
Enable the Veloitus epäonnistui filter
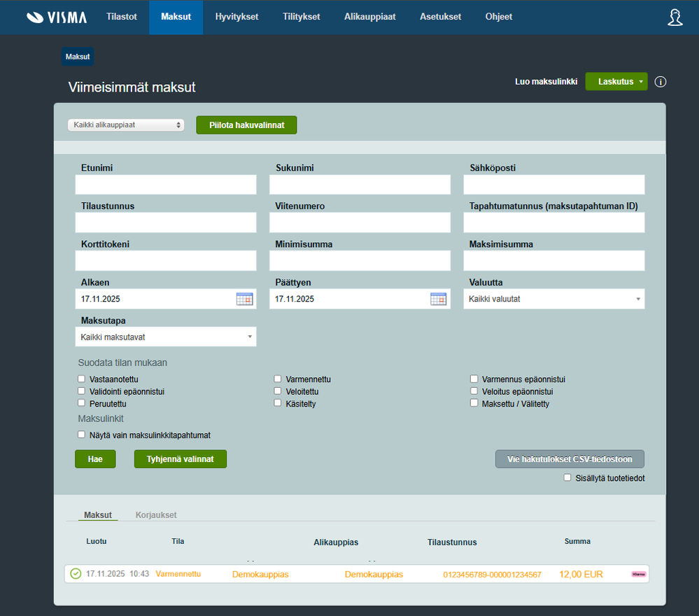click(474, 391)
